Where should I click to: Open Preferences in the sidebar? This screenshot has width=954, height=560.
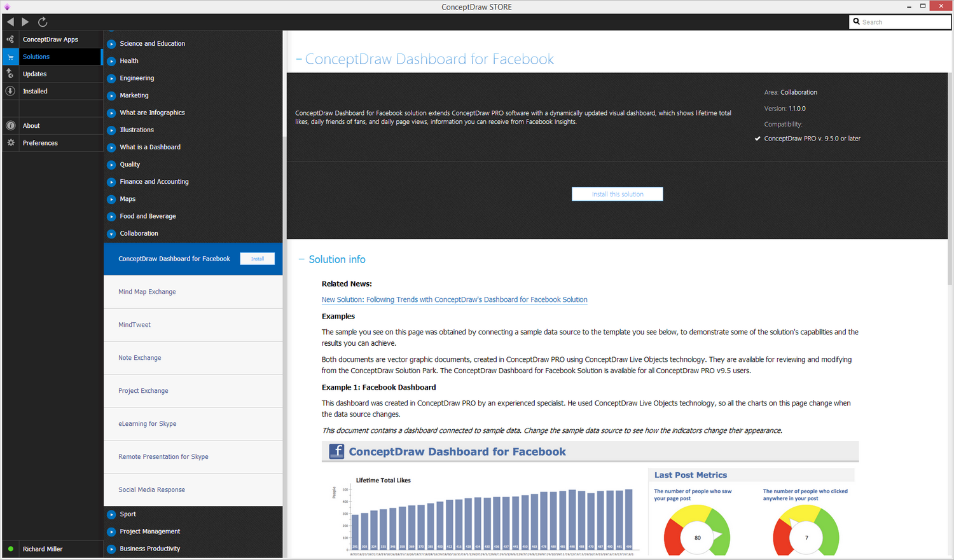point(52,143)
